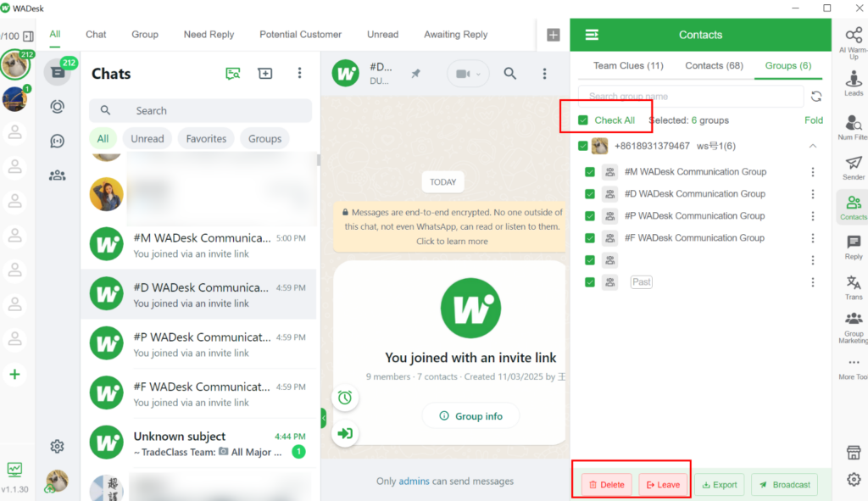Uncheck the Past group checkbox

(x=590, y=283)
